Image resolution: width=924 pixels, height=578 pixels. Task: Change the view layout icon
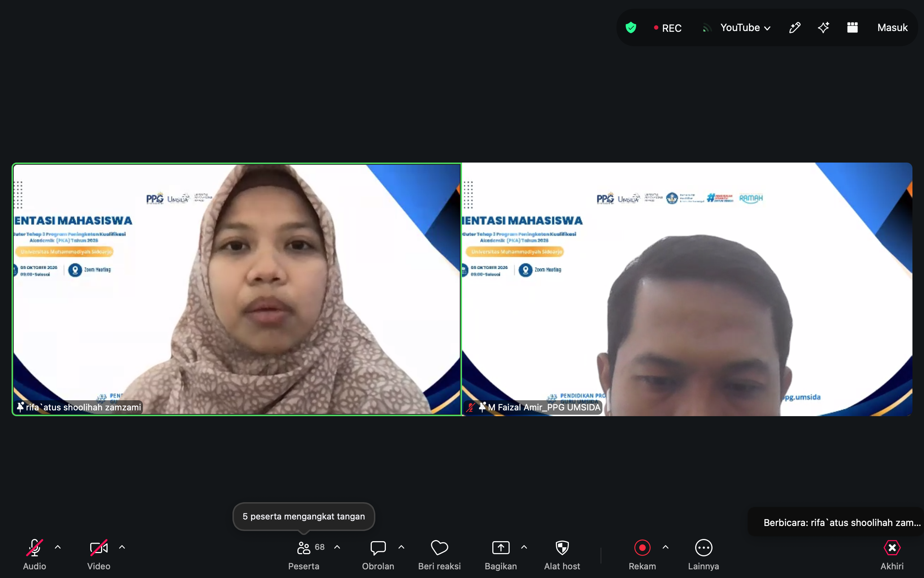coord(852,27)
